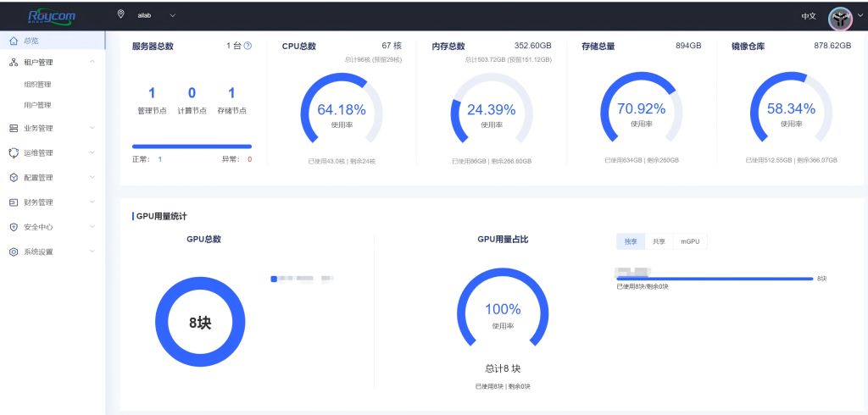
Task: Select the 独享 GPU mode tab
Action: click(x=631, y=241)
